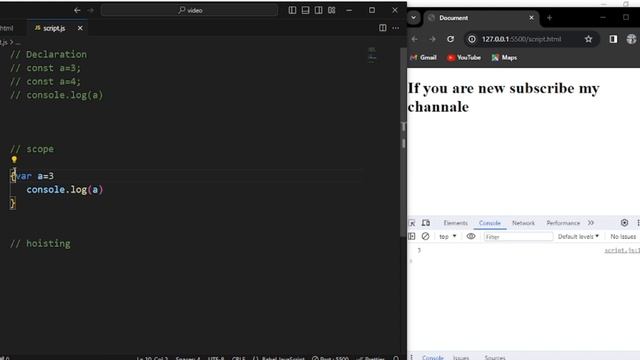Toggle DevTools console sidebar
Screen dimensions: 640x360
tap(411, 236)
